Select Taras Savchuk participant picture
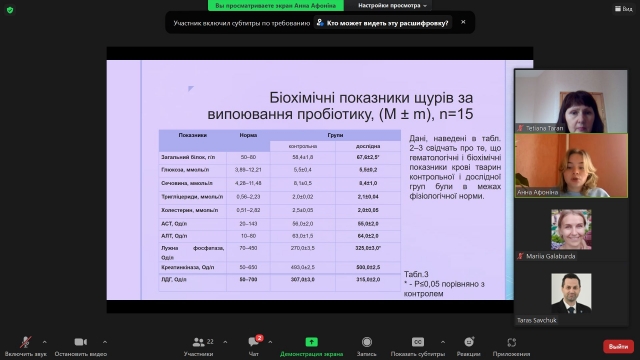The image size is (640, 360). (571, 293)
